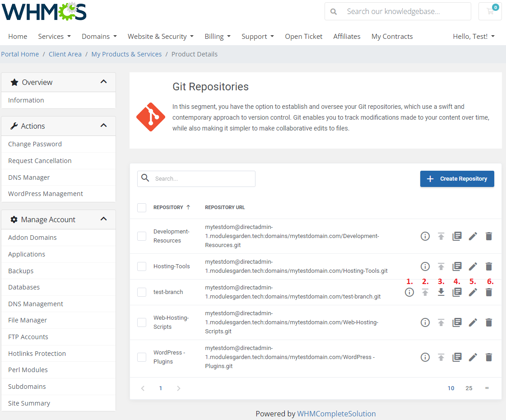
Task: Edit the Development-Resources repository
Action: (x=473, y=236)
